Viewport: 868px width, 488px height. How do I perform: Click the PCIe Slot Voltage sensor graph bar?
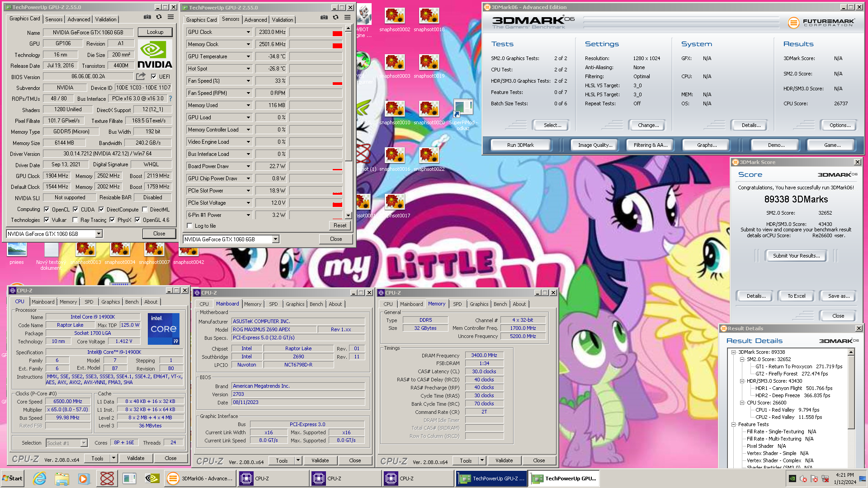point(316,203)
